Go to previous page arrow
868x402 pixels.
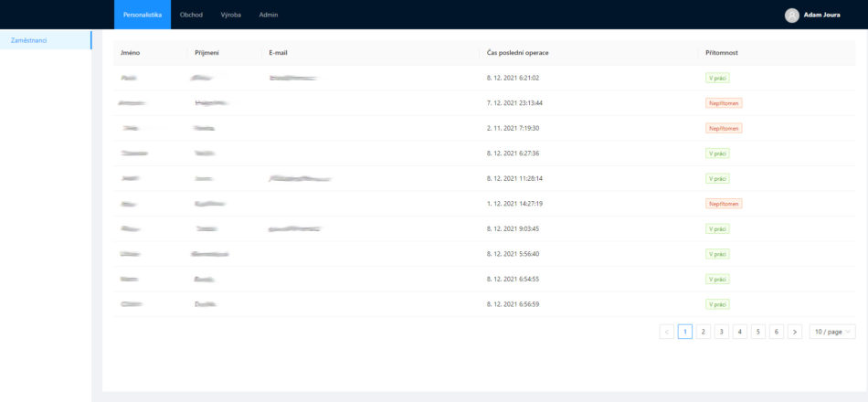(x=666, y=332)
